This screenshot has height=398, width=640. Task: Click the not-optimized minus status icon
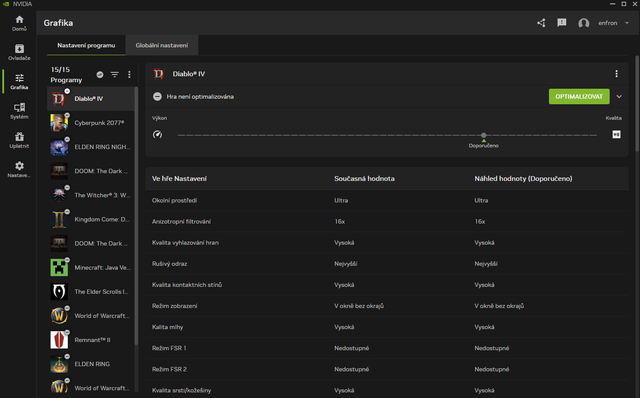pyautogui.click(x=157, y=97)
